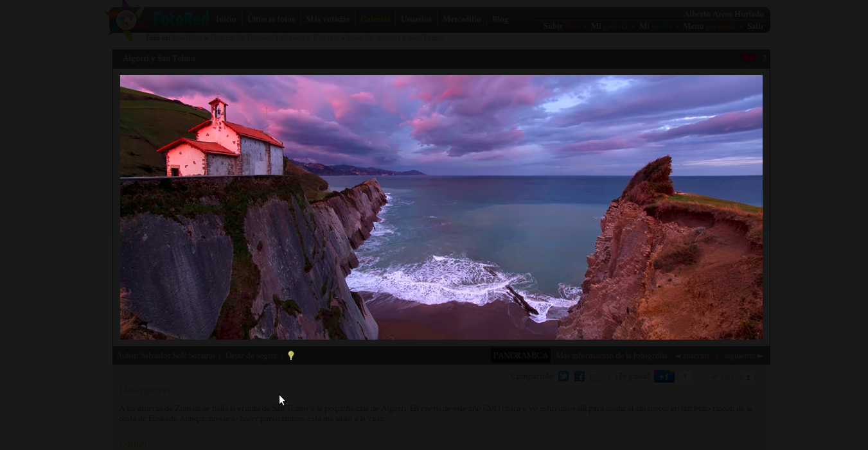Expand Más información de la fotografía

[611, 356]
